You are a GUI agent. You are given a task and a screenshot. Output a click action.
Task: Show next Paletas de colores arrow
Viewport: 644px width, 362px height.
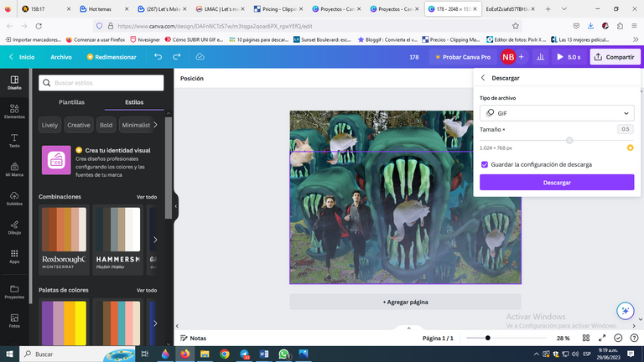tap(155, 323)
